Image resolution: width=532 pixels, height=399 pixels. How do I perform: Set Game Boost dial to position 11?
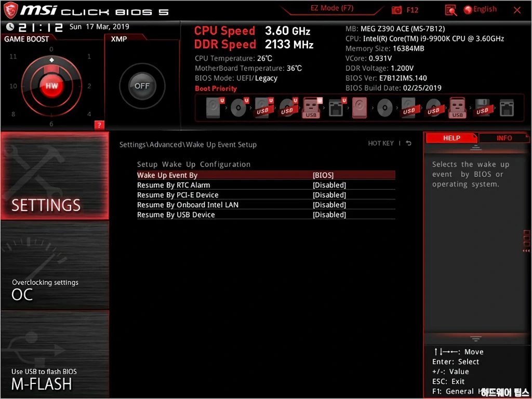tap(13, 56)
